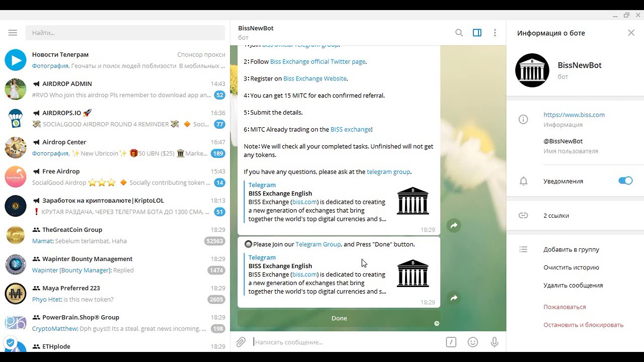This screenshot has width=644, height=362.
Task: Click the Wapinter Bounty Management avatar
Action: (x=16, y=264)
